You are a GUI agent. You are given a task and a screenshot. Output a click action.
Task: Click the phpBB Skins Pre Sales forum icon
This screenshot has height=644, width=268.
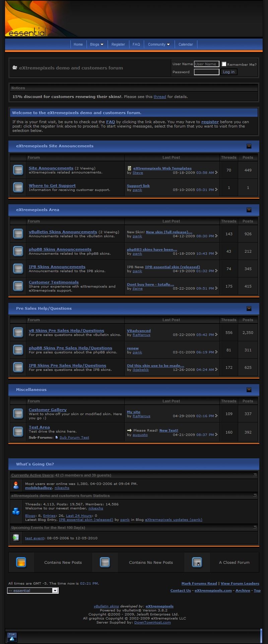pyautogui.click(x=18, y=350)
